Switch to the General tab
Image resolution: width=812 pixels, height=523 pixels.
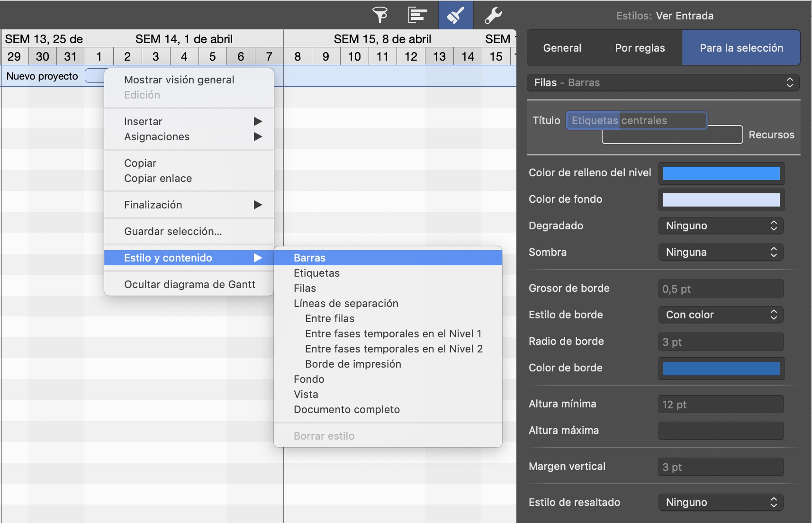pos(562,48)
